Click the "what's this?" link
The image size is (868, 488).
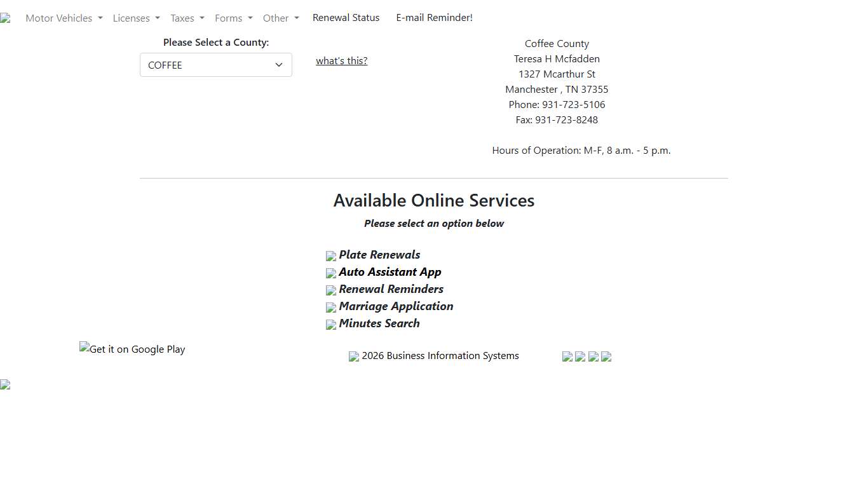pyautogui.click(x=341, y=61)
